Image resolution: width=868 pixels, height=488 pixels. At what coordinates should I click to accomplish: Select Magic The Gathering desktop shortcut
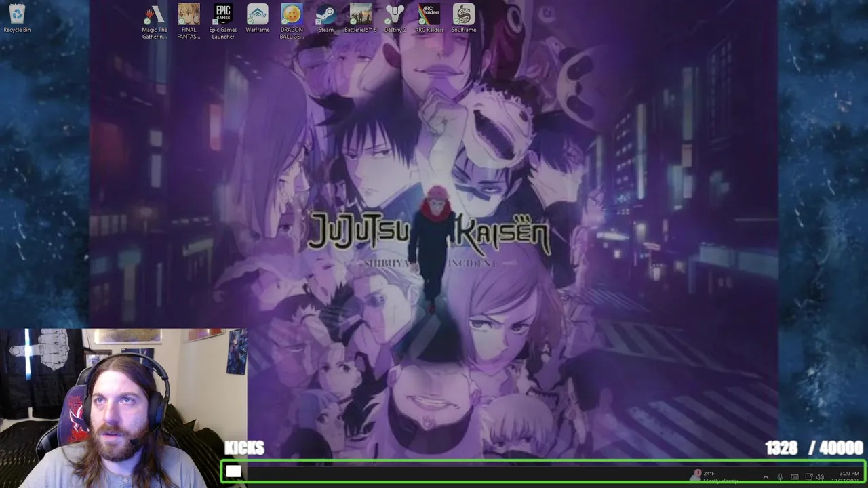(155, 22)
